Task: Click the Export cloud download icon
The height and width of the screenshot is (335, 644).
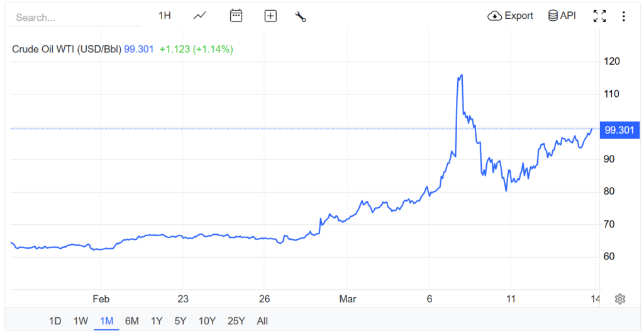Action: [x=494, y=16]
